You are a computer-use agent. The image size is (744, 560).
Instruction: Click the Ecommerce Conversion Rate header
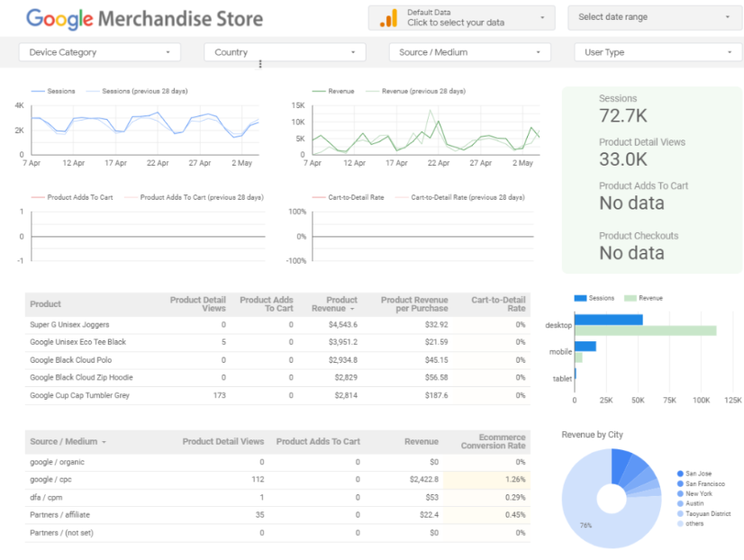(493, 441)
